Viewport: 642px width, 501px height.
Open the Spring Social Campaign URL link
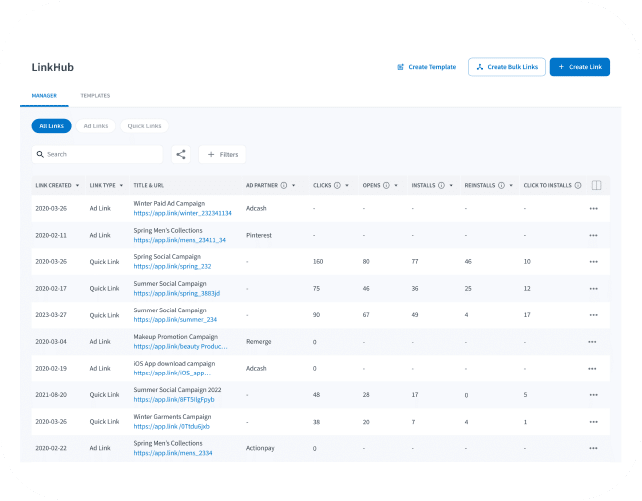[x=172, y=266]
